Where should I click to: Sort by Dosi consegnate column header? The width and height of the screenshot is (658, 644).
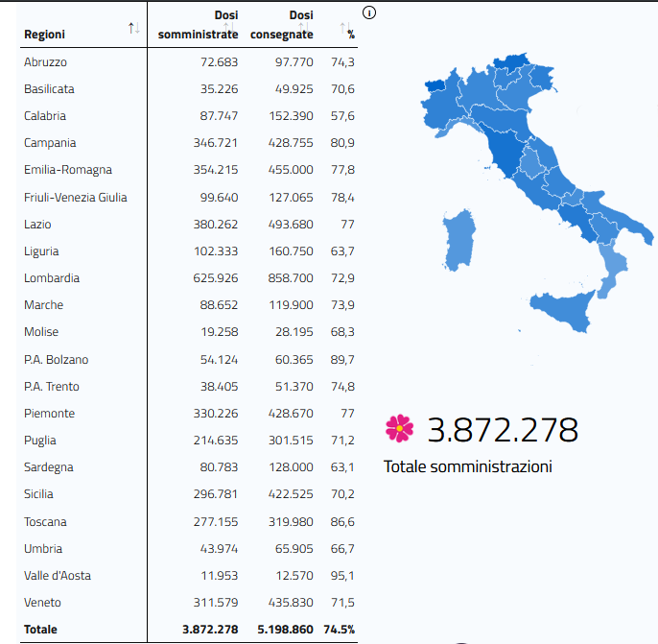click(x=282, y=25)
